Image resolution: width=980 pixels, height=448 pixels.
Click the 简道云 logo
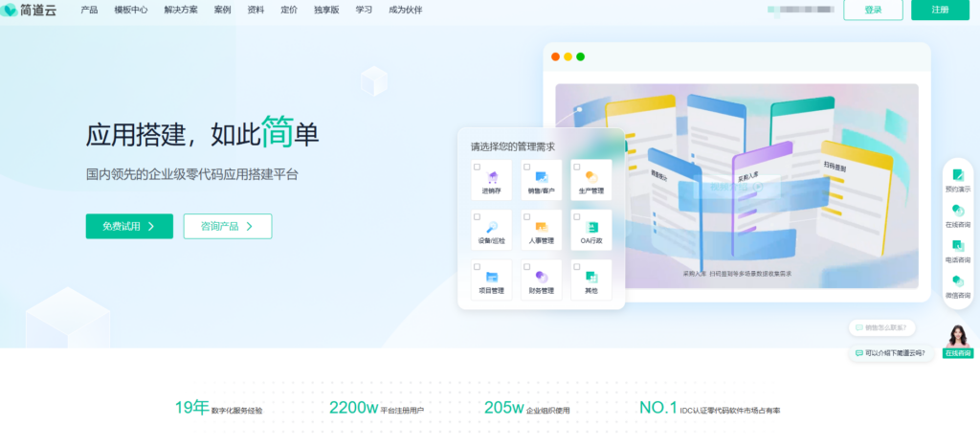point(30,10)
